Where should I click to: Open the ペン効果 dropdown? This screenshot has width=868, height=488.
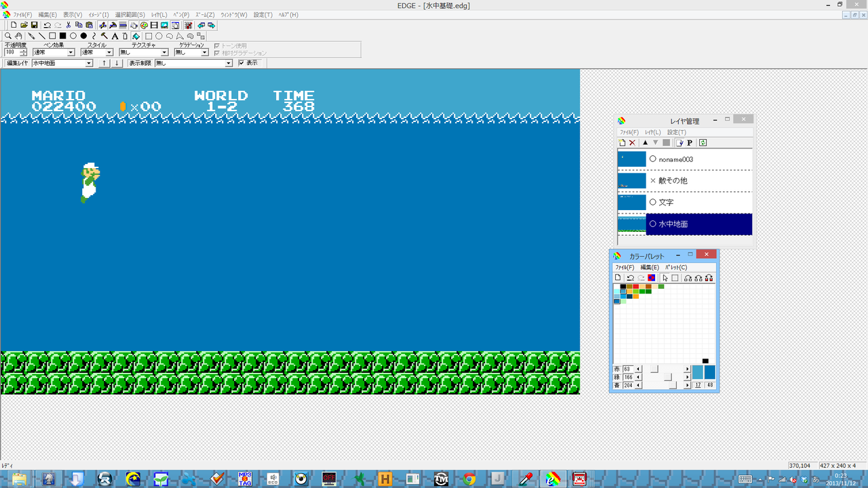[71, 52]
